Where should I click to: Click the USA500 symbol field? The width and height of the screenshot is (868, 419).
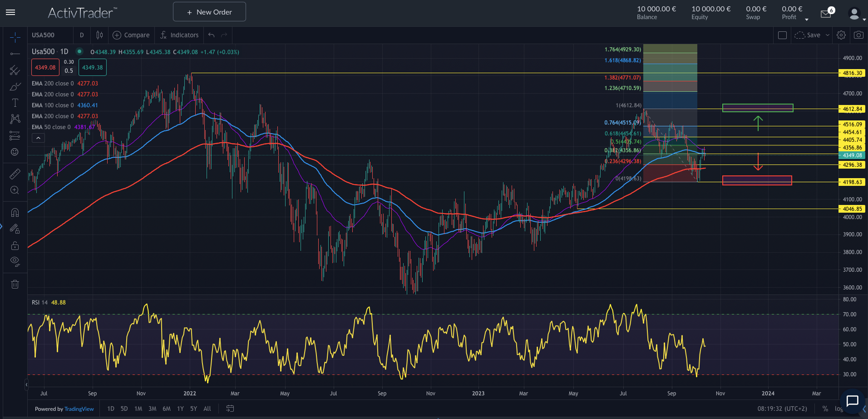[x=42, y=35]
